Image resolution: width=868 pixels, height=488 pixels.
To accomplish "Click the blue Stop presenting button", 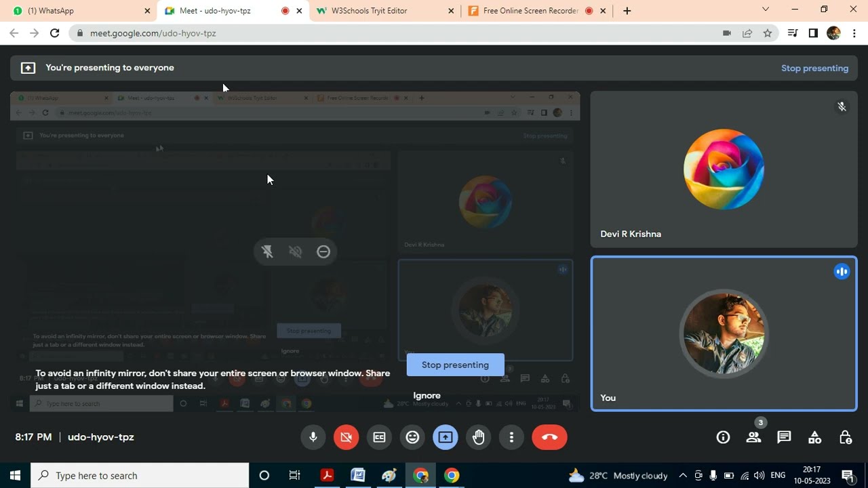I will [455, 365].
